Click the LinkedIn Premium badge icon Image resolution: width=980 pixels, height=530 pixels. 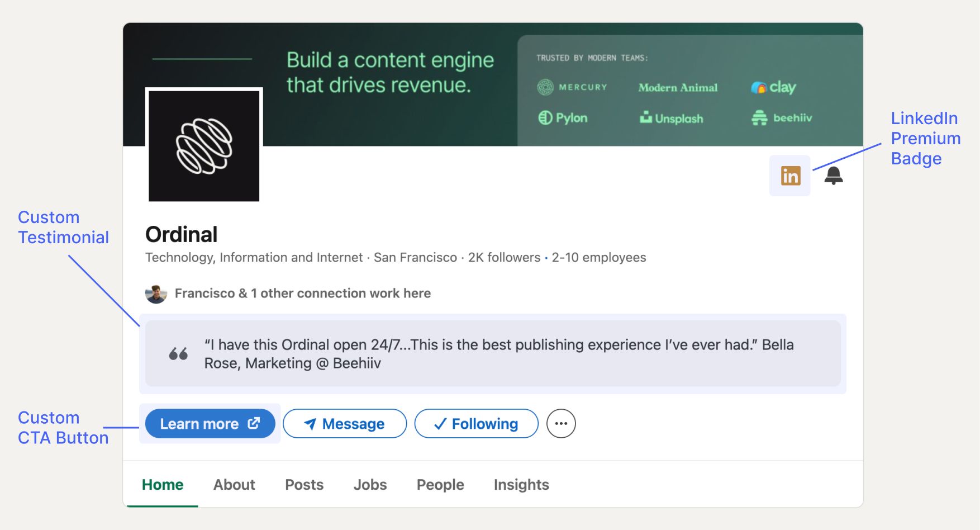pos(790,176)
